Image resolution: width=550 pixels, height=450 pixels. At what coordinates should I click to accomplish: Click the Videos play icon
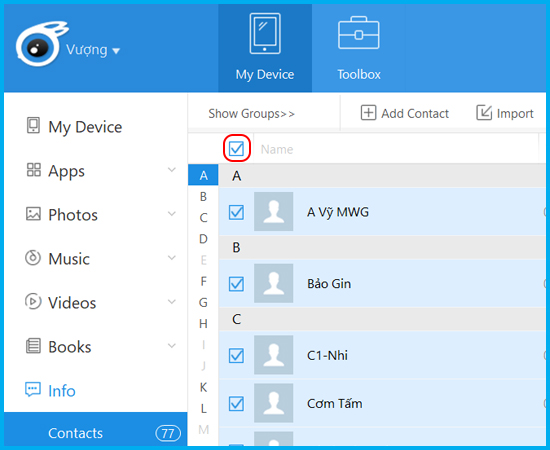coord(33,302)
